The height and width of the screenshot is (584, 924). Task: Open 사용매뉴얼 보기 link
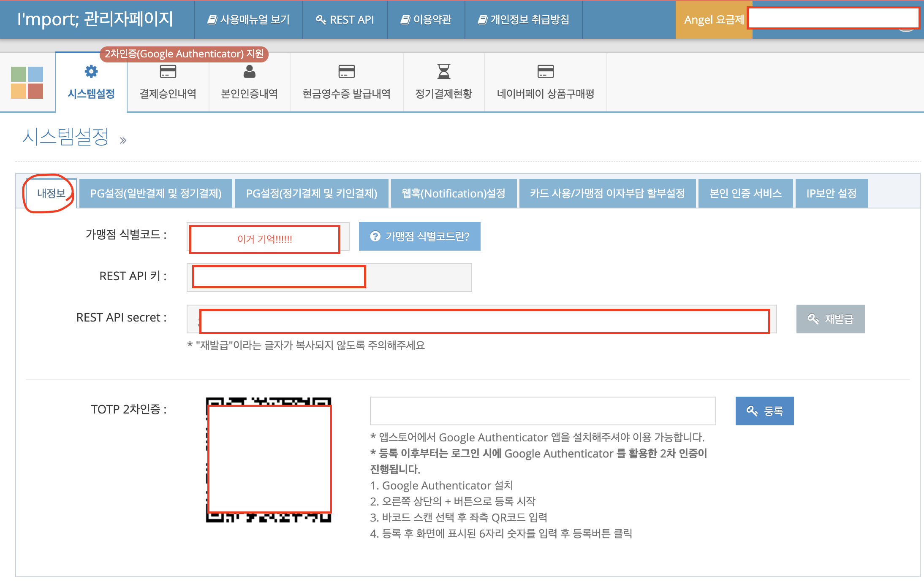coord(248,19)
